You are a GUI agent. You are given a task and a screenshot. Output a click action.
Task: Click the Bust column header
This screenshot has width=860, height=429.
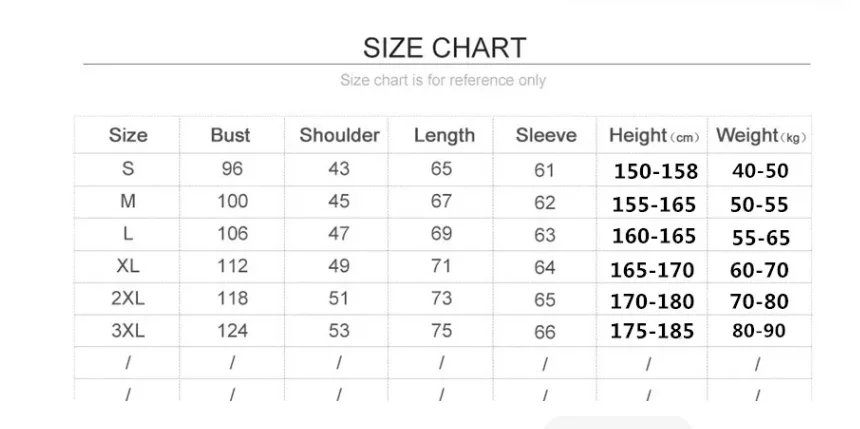pyautogui.click(x=231, y=135)
